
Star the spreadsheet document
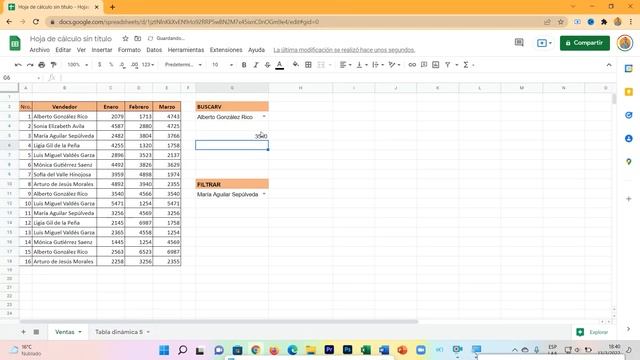click(x=125, y=38)
